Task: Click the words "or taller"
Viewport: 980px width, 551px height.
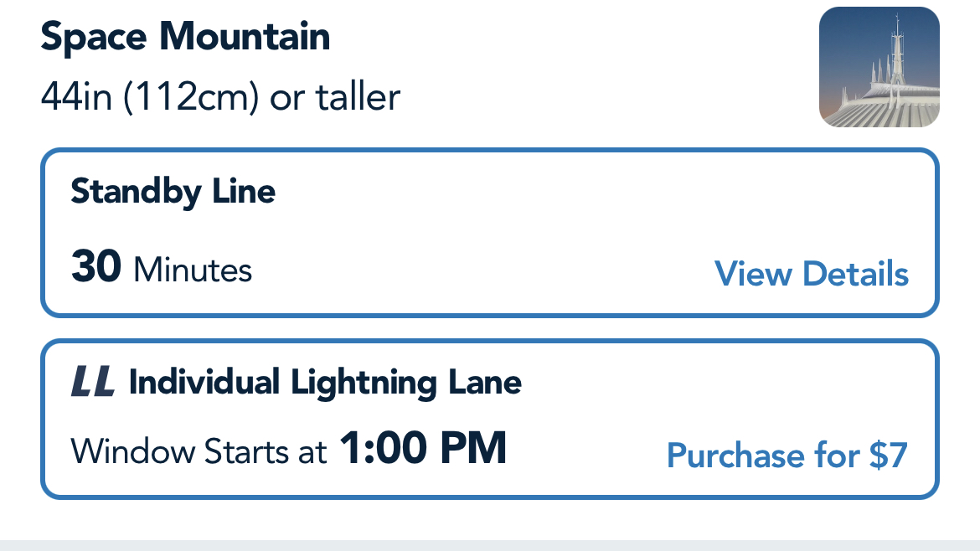Action: tap(334, 97)
